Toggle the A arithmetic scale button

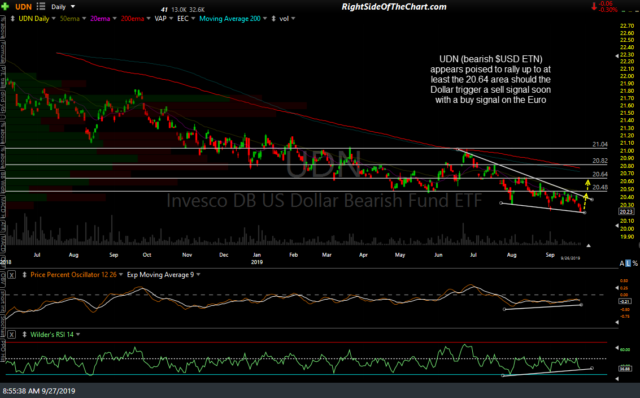(622, 263)
